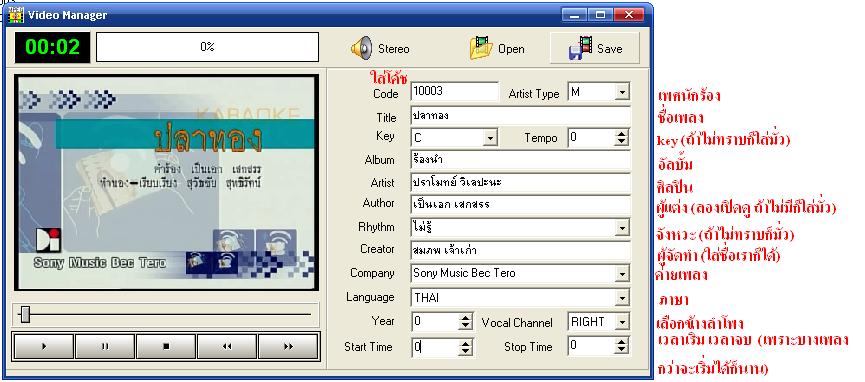Open a video file with Open icon
This screenshot has width=865, height=382.
(x=479, y=48)
